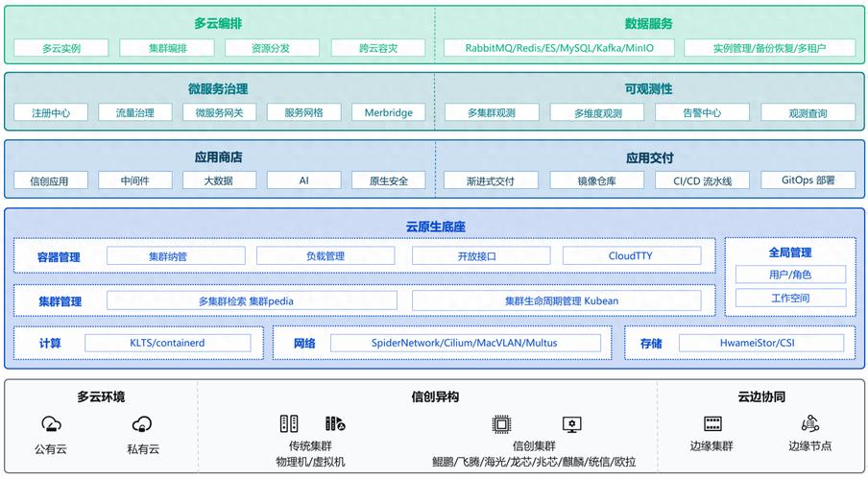Click the public cloud icon above 公有云
Image resolution: width=868 pixels, height=480 pixels.
[x=52, y=423]
